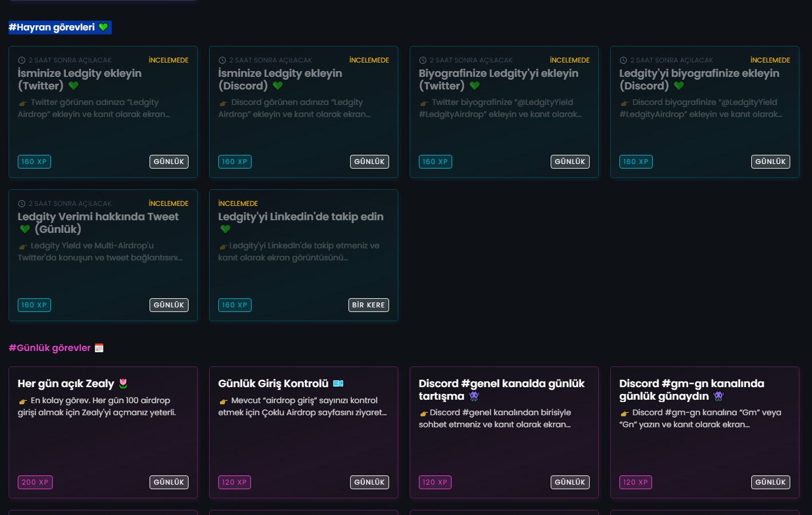The width and height of the screenshot is (812, 515).
Task: Click the 120 XP badge on the Discord #genel card
Action: [x=435, y=482]
